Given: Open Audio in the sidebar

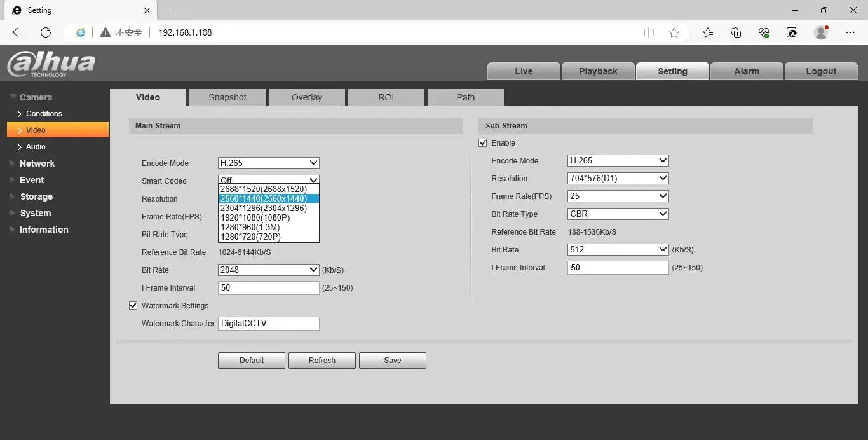Looking at the screenshot, I should click(x=36, y=147).
